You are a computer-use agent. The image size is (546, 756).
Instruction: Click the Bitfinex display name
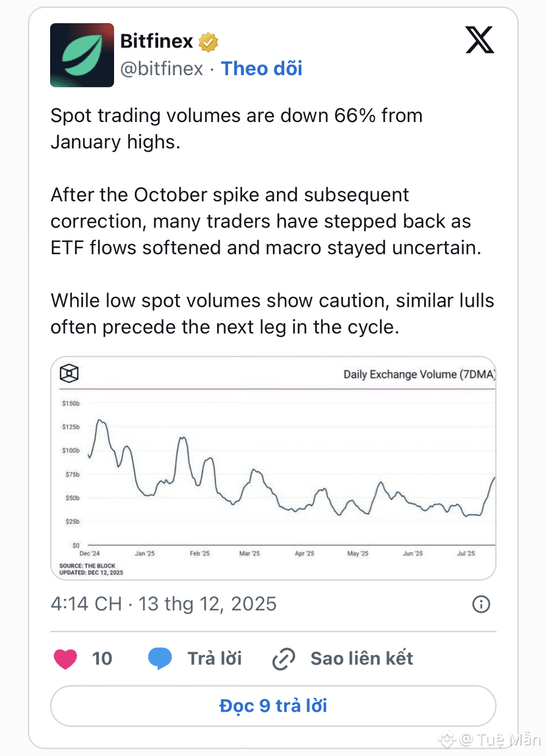[x=156, y=42]
